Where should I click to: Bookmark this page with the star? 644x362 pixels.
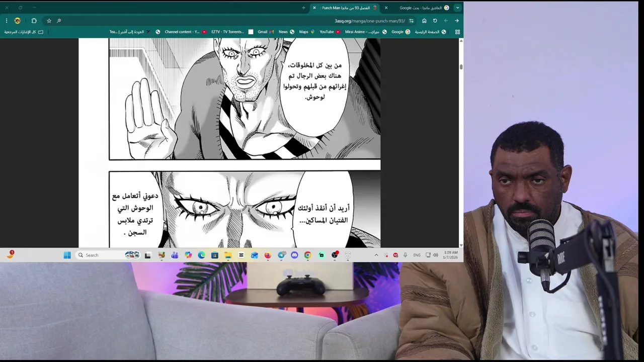tap(49, 21)
